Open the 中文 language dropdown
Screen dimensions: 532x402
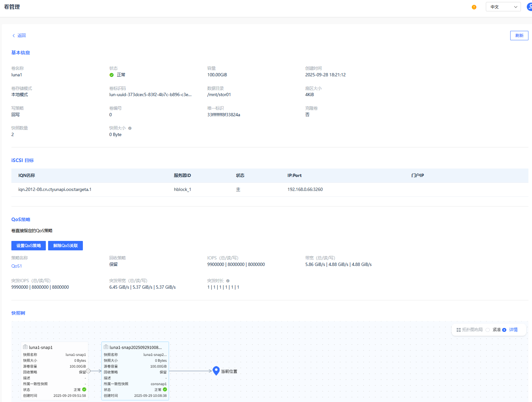[x=503, y=7]
